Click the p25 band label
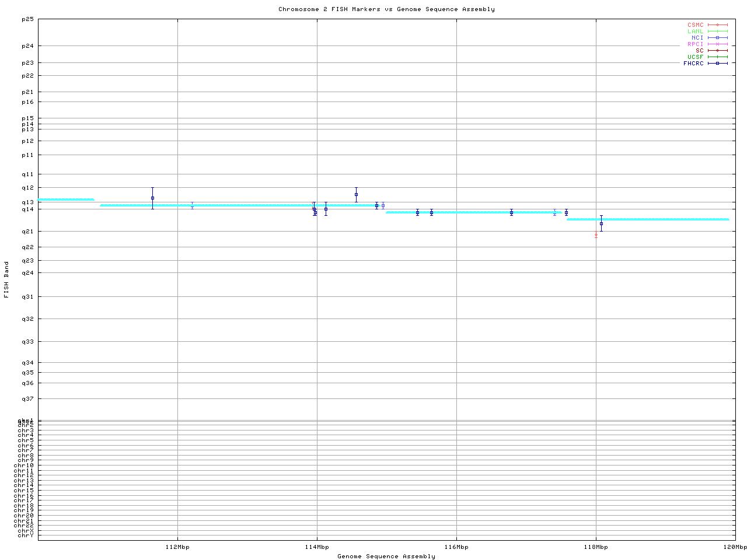747x560 pixels. [x=27, y=19]
